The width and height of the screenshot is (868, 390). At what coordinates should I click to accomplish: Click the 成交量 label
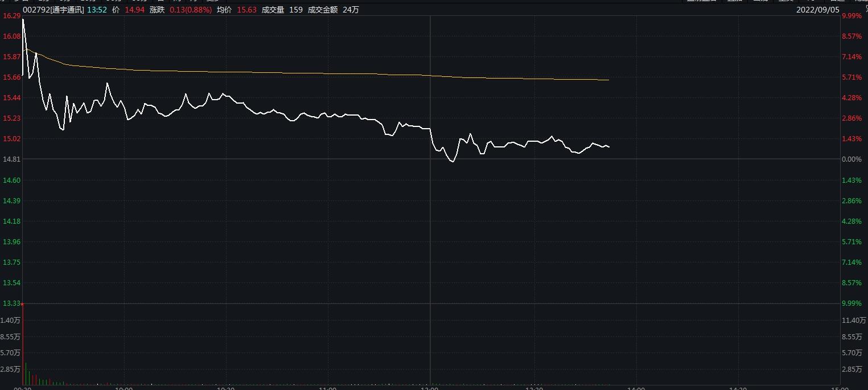coord(273,10)
